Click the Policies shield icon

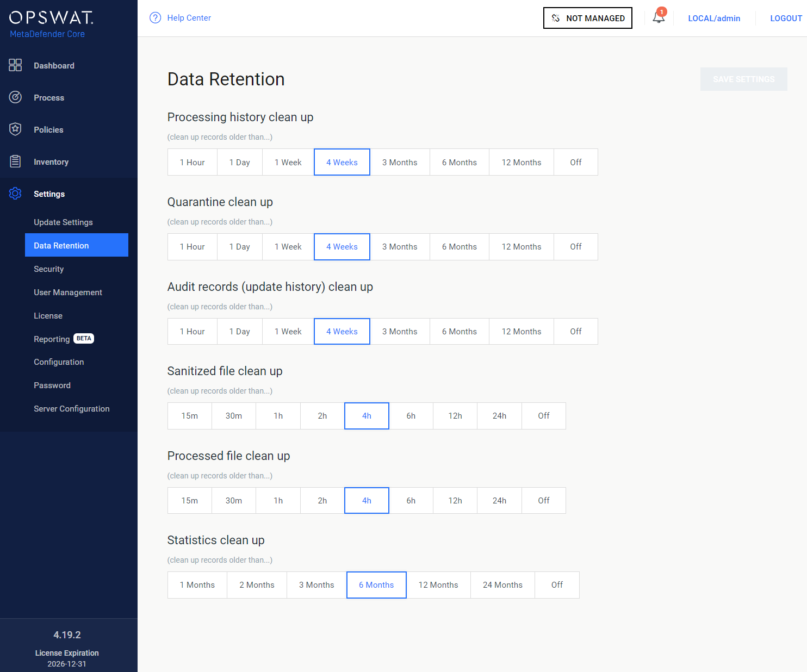click(x=15, y=129)
